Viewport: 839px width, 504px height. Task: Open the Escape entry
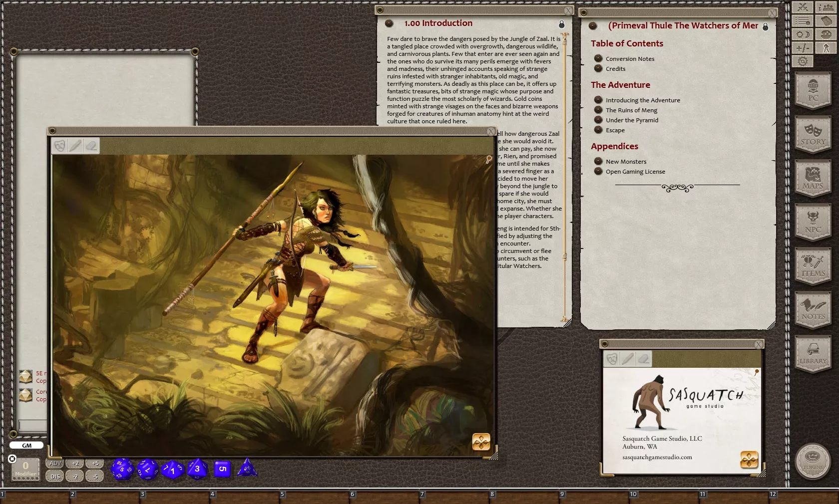615,130
